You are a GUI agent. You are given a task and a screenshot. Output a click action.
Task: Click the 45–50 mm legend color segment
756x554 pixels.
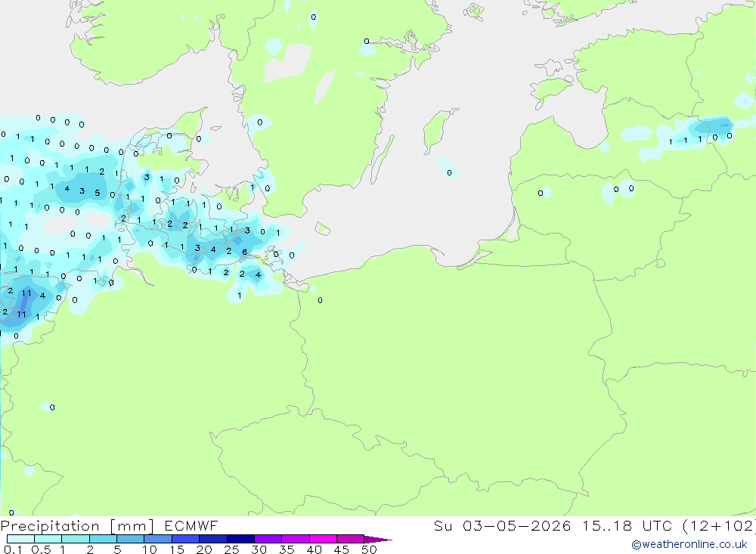[x=351, y=539]
